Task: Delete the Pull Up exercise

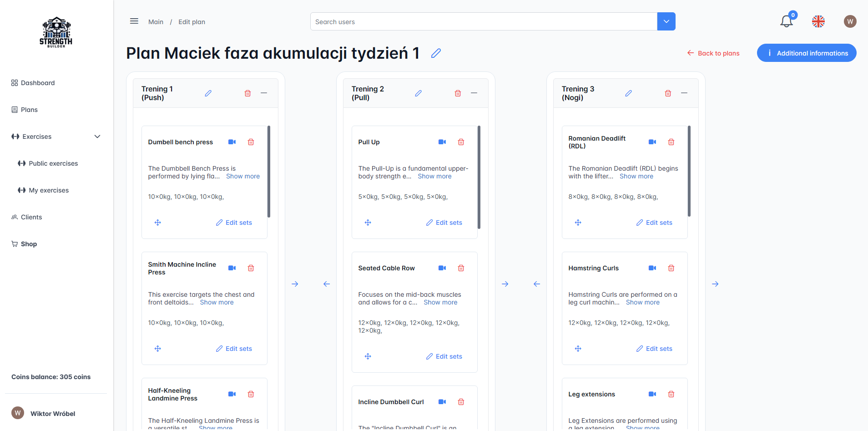Action: pyautogui.click(x=461, y=142)
